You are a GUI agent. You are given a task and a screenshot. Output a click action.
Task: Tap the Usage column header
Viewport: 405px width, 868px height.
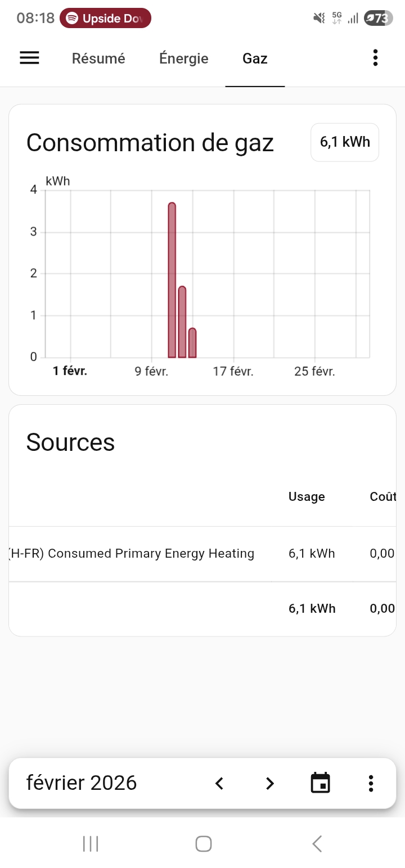pyautogui.click(x=307, y=496)
